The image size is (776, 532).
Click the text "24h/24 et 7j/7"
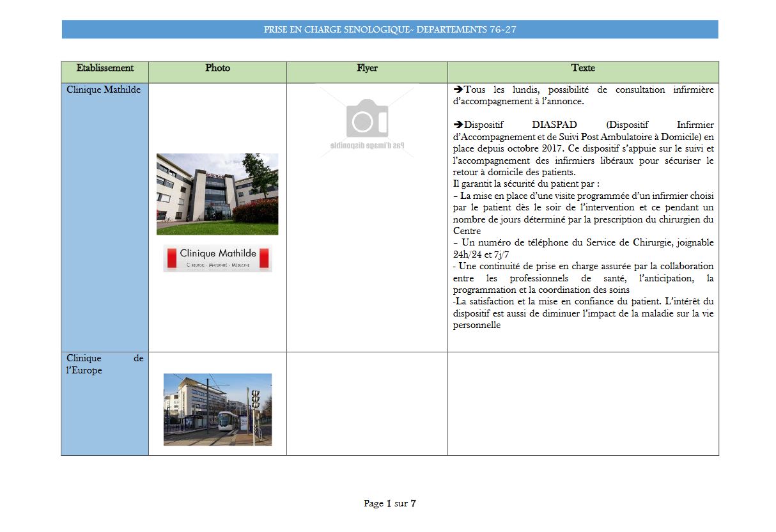click(x=483, y=254)
